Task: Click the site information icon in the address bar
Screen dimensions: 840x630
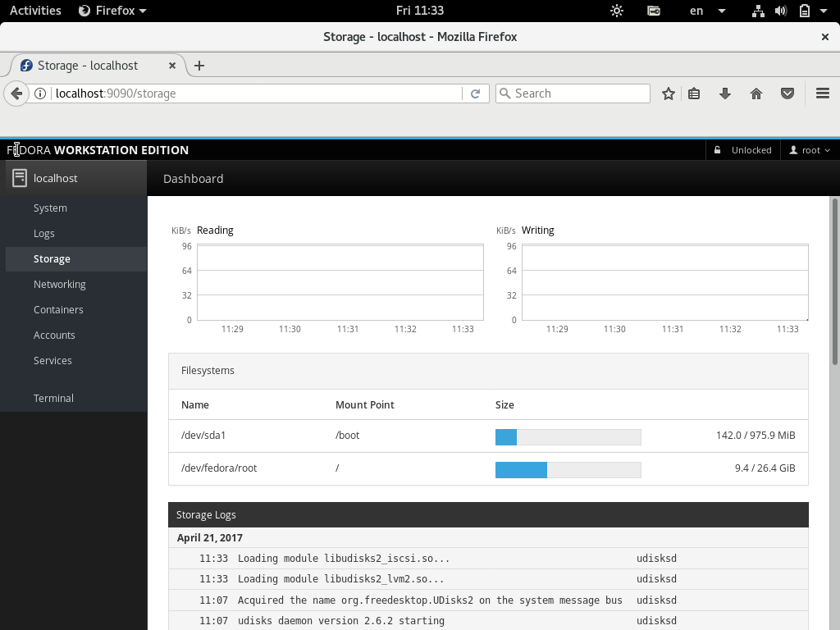Action: coord(40,94)
